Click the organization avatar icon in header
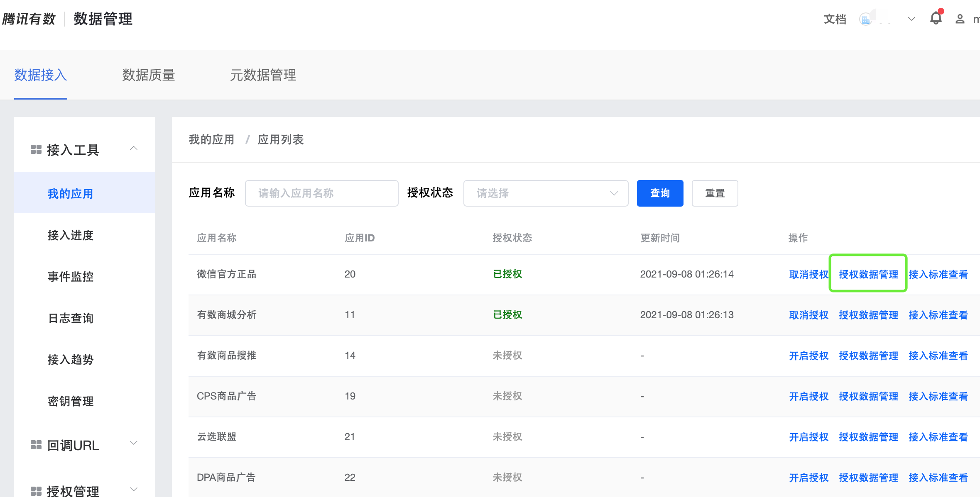The height and width of the screenshot is (497, 980). click(x=866, y=19)
